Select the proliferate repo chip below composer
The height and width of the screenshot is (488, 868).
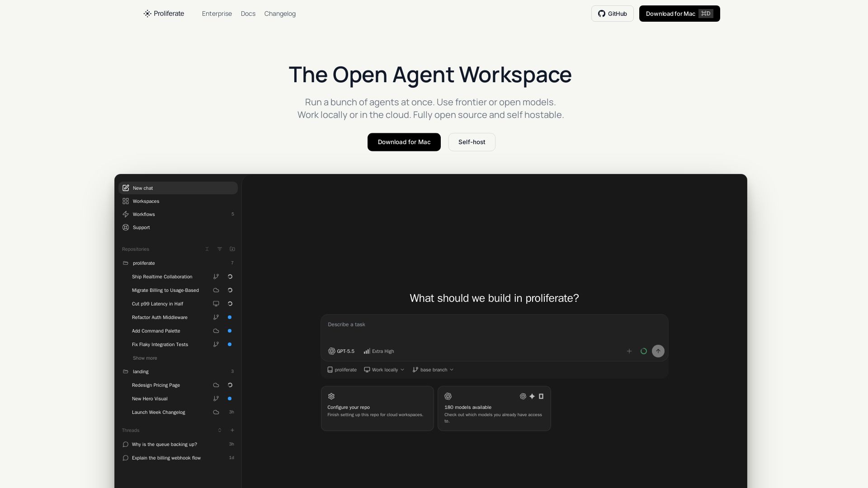point(342,370)
